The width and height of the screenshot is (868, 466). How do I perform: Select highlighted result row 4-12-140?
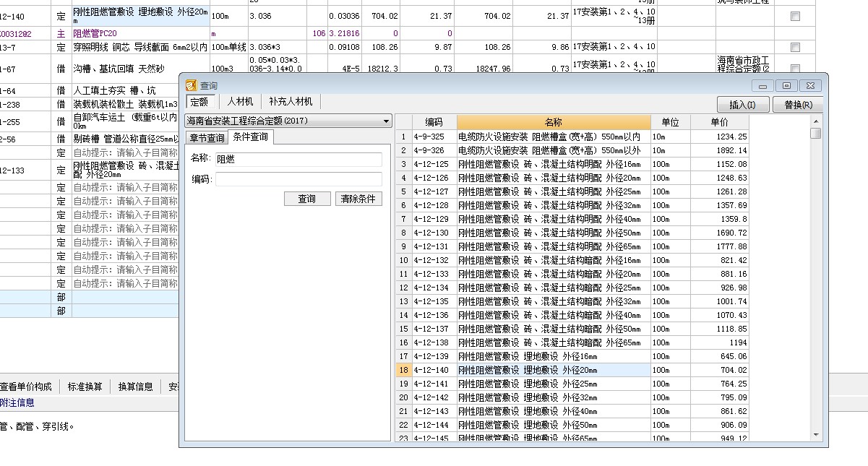tap(572, 370)
